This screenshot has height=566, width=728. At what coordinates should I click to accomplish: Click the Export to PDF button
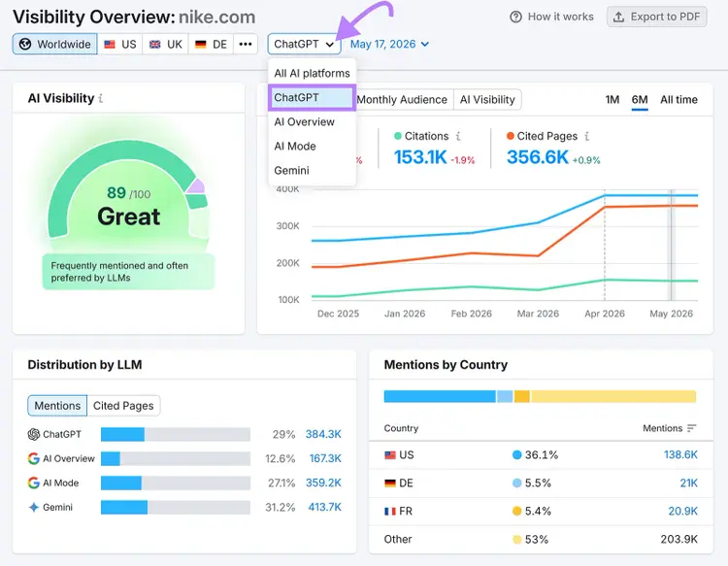point(656,17)
